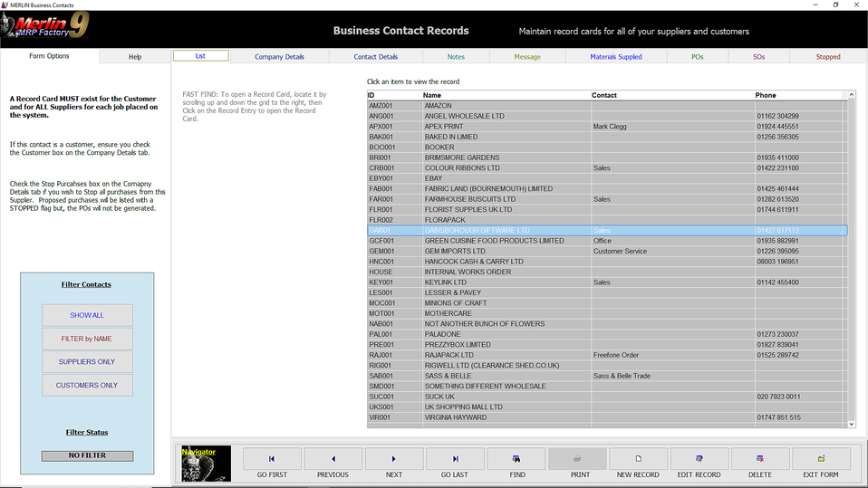Image resolution: width=868 pixels, height=488 pixels.
Task: Jump to last record with GO LAST
Action: point(455,459)
